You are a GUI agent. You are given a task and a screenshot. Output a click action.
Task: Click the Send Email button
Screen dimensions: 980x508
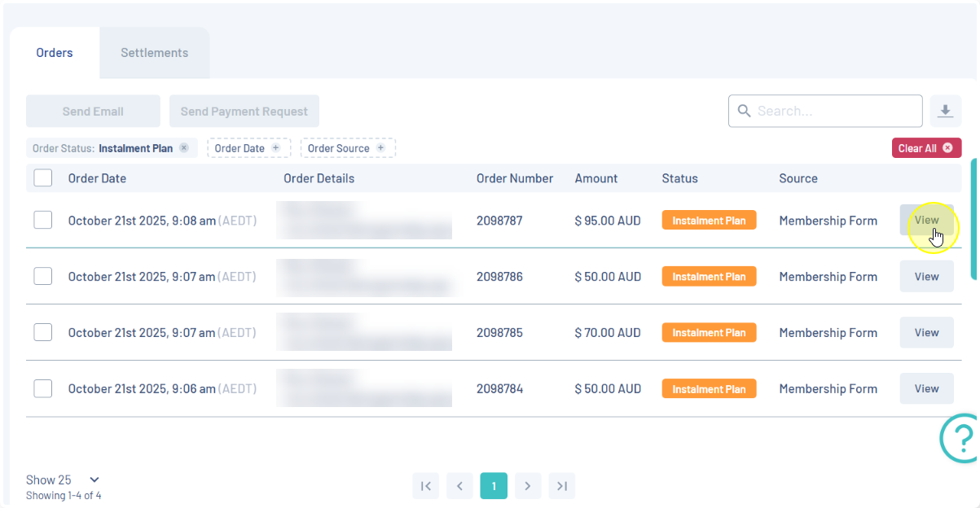pyautogui.click(x=93, y=112)
